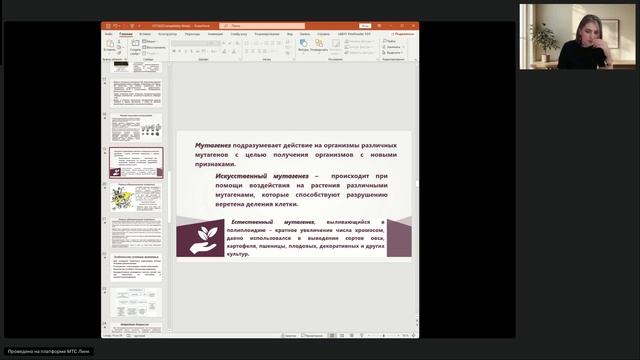Click the Help (Справка) tab
This screenshot has width=640, height=360.
323,34
